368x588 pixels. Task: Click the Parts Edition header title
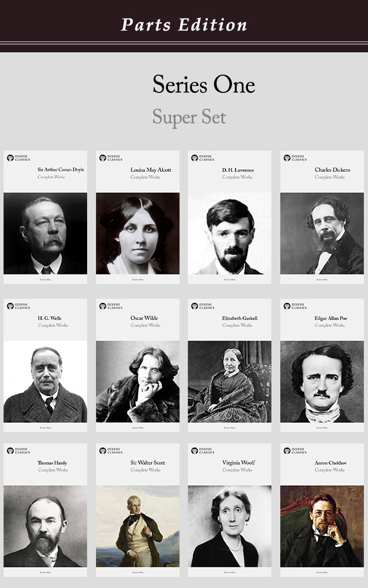point(184,25)
